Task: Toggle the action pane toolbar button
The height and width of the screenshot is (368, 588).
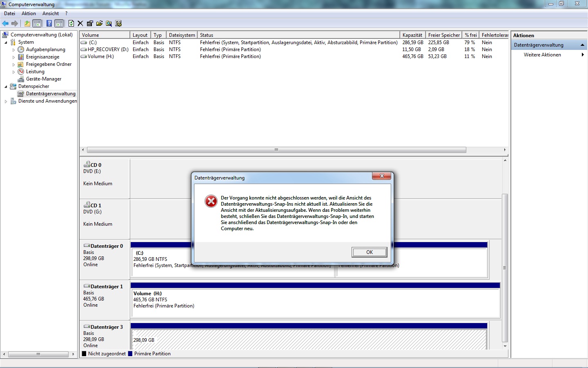Action: tap(59, 23)
